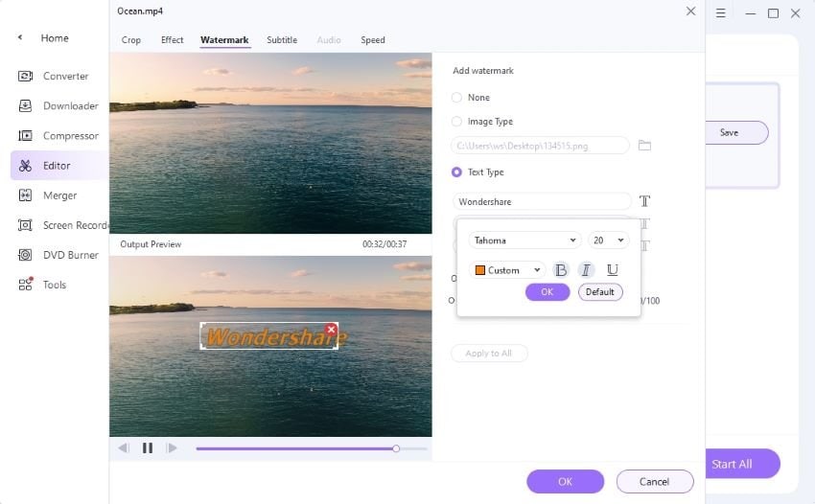Reset font with Default button
The width and height of the screenshot is (815, 504).
tap(600, 292)
